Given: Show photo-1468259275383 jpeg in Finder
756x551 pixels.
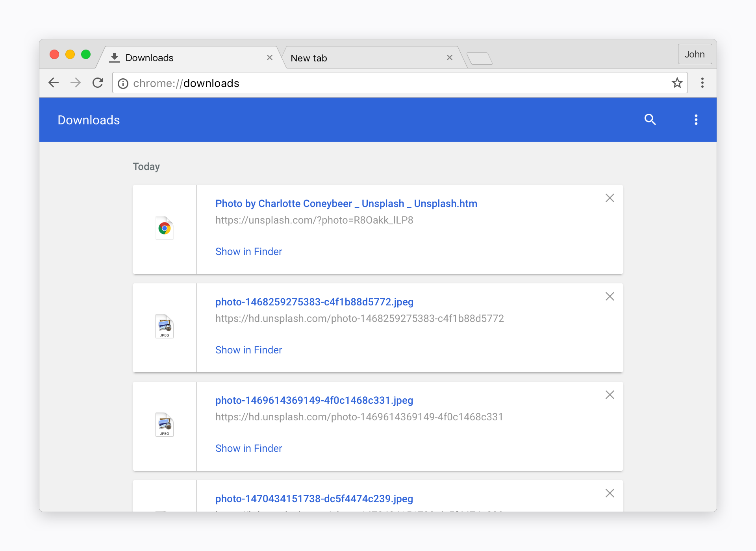Looking at the screenshot, I should (248, 350).
